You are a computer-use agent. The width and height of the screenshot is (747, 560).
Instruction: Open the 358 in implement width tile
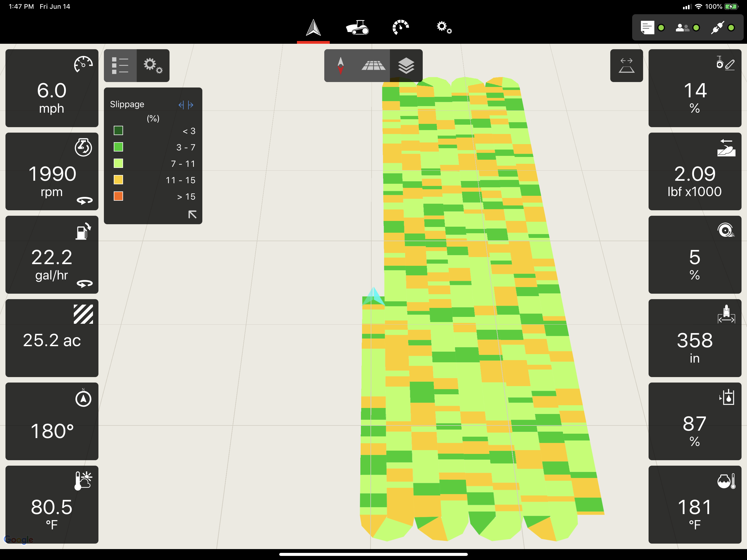pos(695,338)
